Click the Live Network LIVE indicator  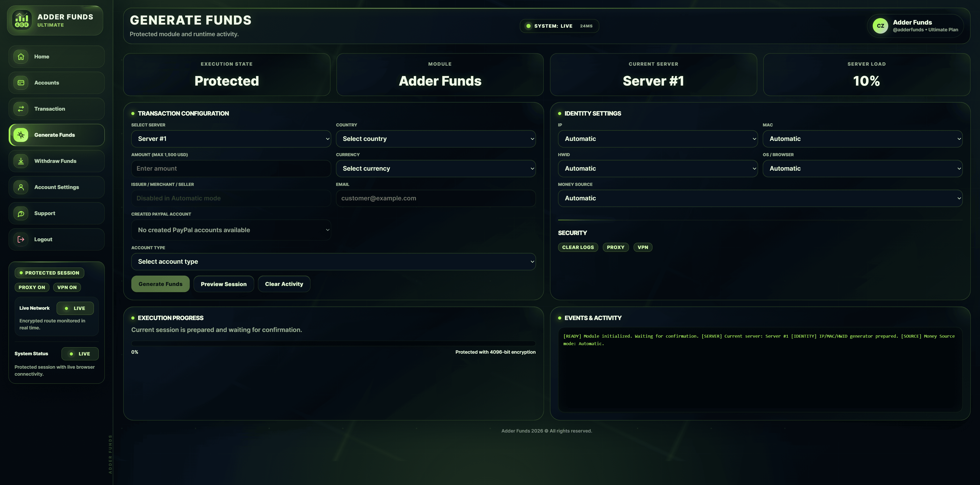pyautogui.click(x=75, y=308)
